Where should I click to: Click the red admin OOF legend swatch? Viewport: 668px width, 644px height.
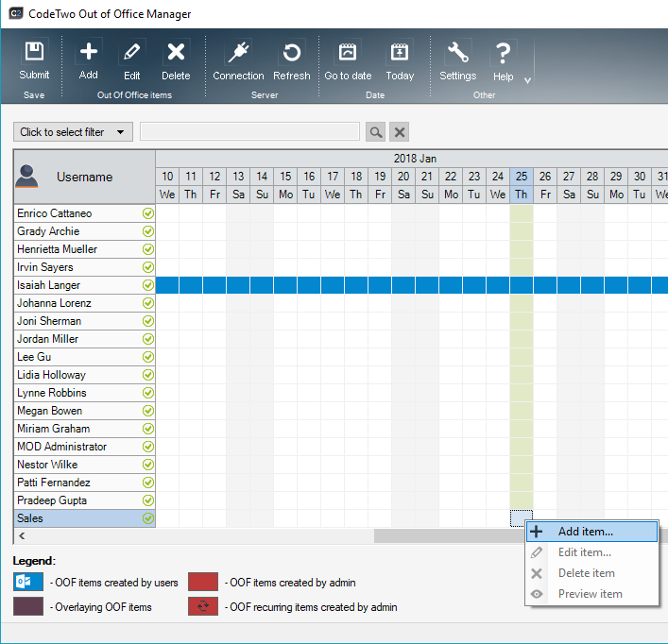pyautogui.click(x=203, y=582)
